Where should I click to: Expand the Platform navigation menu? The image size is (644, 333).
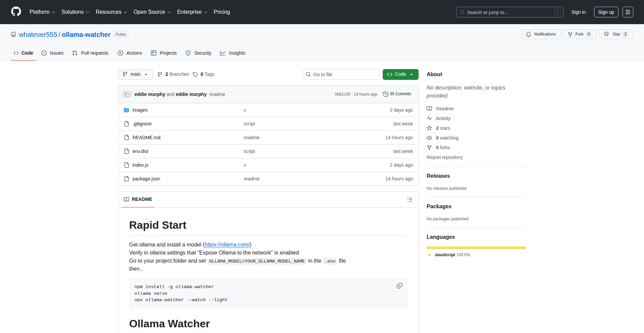(x=42, y=12)
